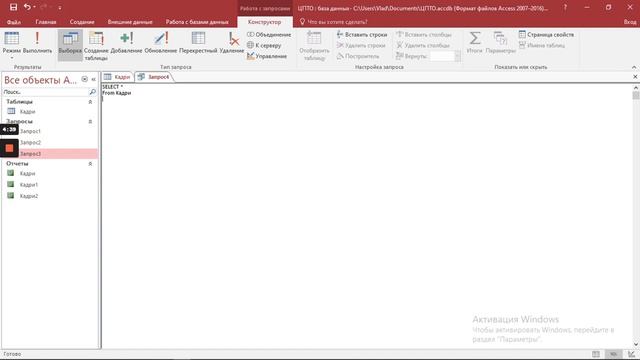Click the vertical scrollbar up arrow
This screenshot has height=360, width=640.
click(636, 87)
